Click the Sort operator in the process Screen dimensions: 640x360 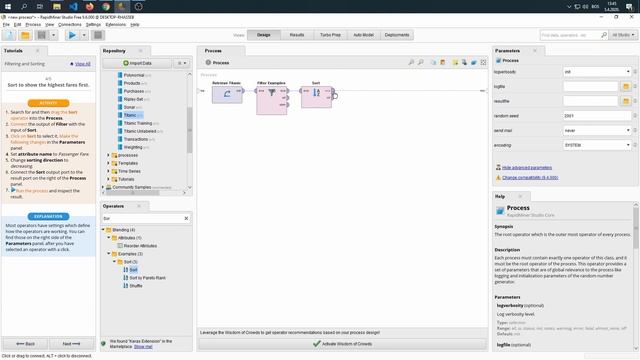point(316,97)
